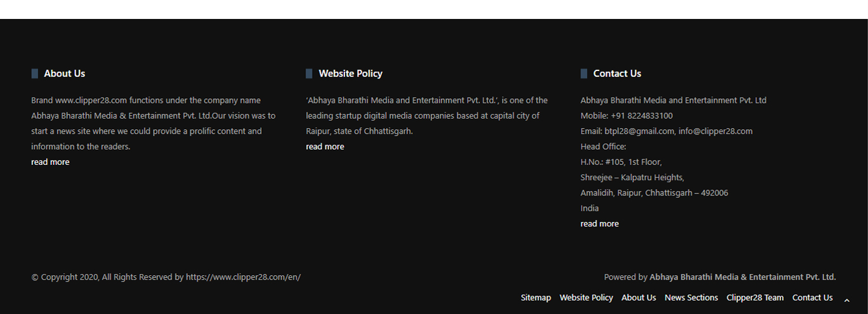The height and width of the screenshot is (314, 868).
Task: Click the Website Policy column heading
Action: pyautogui.click(x=350, y=74)
